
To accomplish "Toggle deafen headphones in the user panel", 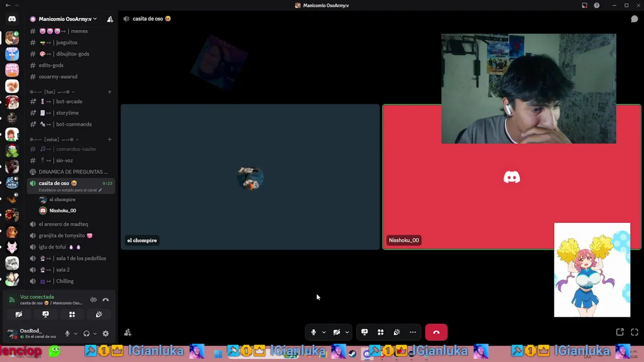I will [87, 333].
